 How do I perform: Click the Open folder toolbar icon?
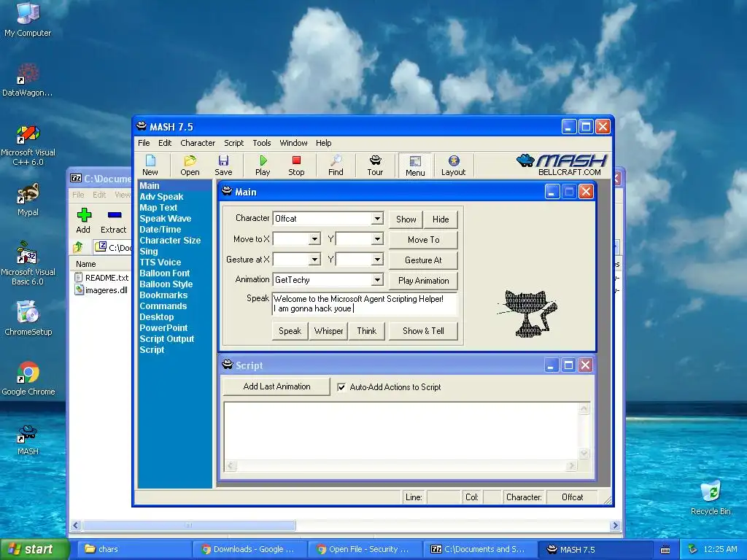[190, 166]
